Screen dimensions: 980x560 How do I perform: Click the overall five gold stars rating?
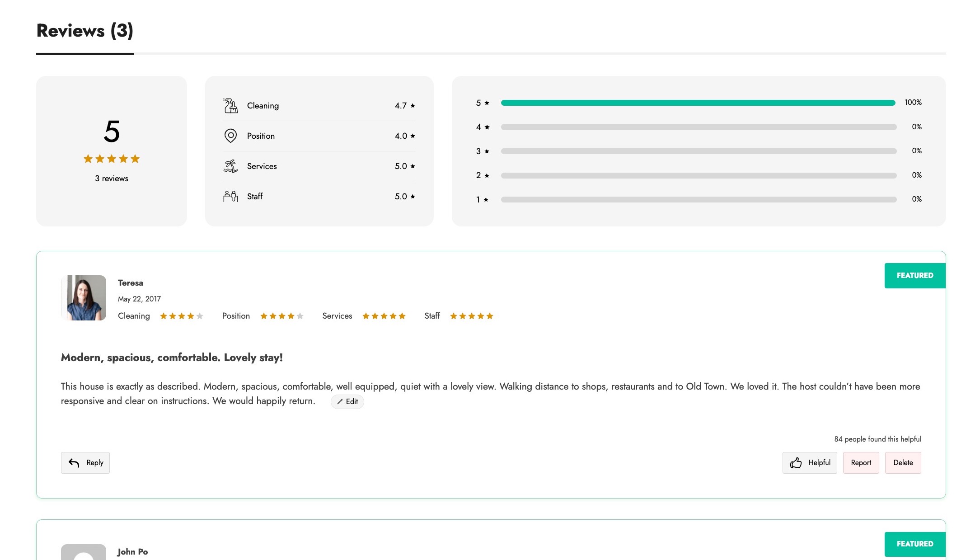(x=111, y=159)
